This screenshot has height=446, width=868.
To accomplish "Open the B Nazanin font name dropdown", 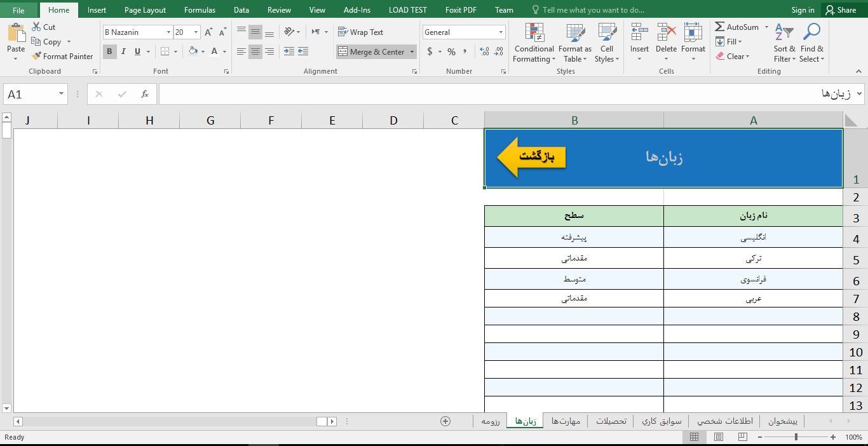I will (x=168, y=32).
